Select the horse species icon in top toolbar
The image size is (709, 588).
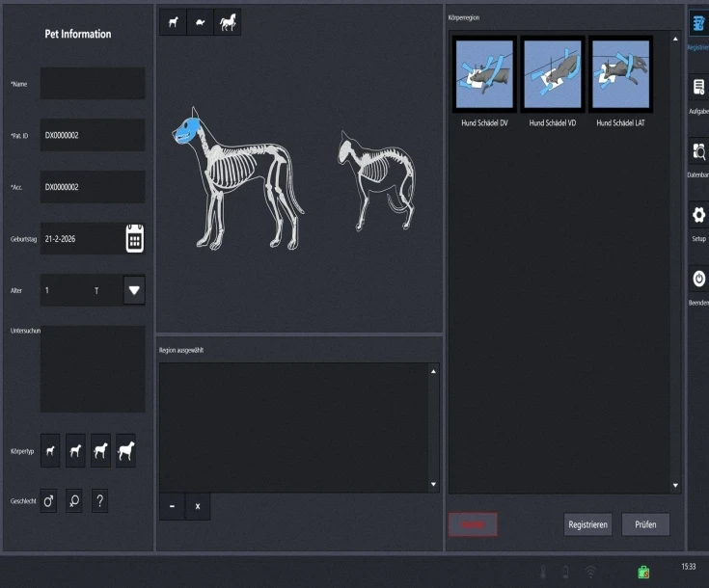click(x=228, y=22)
